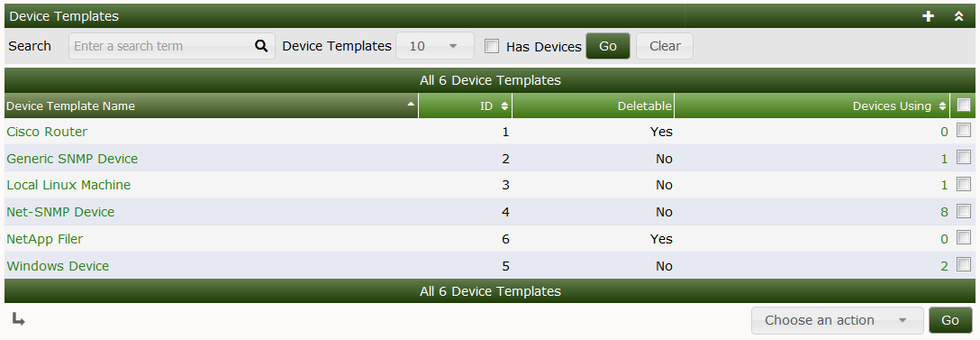Click the Clear filter button
This screenshot has height=340, width=980.
[x=665, y=46]
